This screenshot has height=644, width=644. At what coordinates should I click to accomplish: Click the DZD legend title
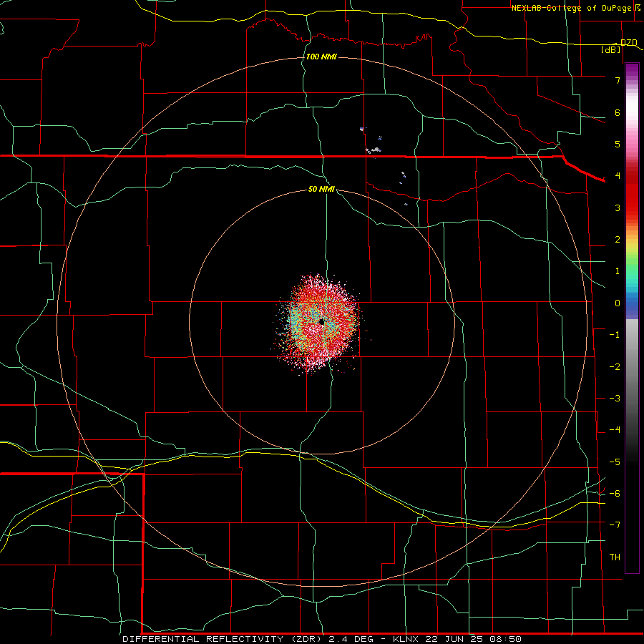coord(628,43)
